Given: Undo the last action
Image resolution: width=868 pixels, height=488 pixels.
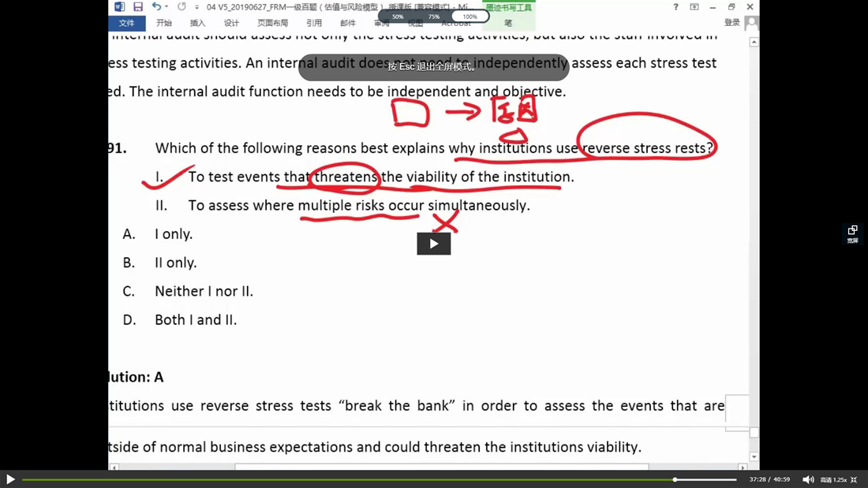Looking at the screenshot, I should 157,6.
